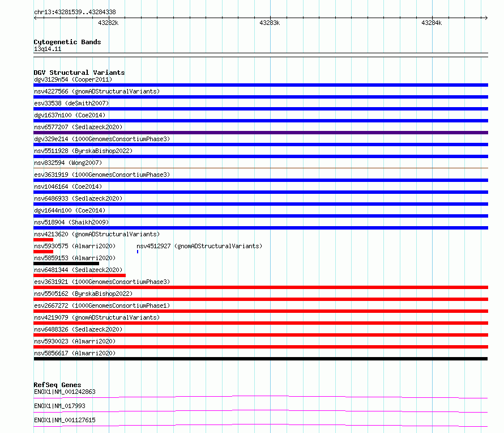This screenshot has width=504, height=433.
Task: Click the 43284k ruler tick label
Action: pyautogui.click(x=432, y=23)
